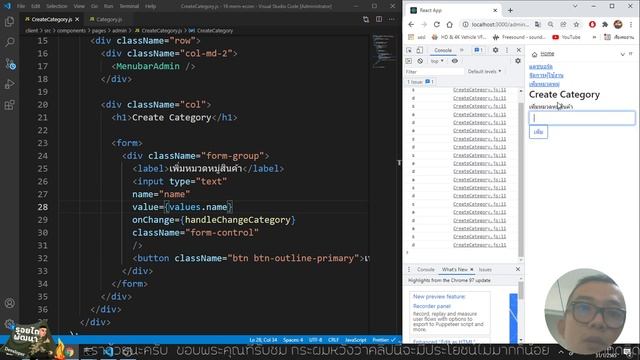640x360 pixels.
Task: Open the Edit menu in VS Code
Action: (x=36, y=6)
